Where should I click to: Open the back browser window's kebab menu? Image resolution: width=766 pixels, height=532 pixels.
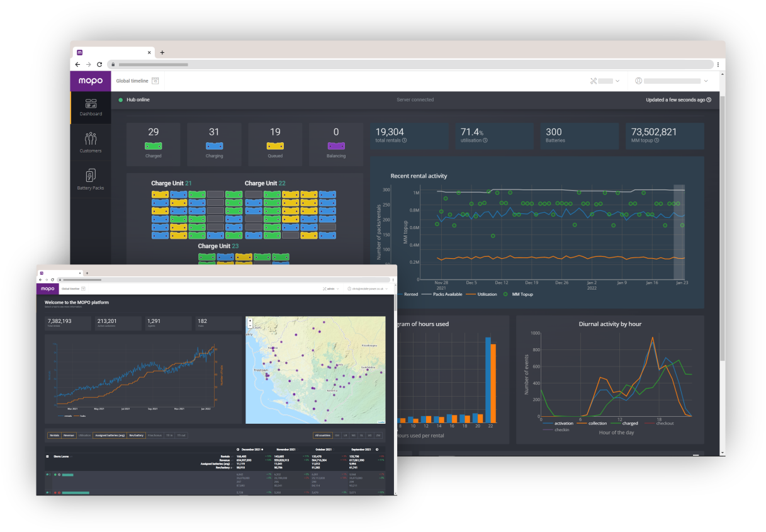pyautogui.click(x=718, y=64)
